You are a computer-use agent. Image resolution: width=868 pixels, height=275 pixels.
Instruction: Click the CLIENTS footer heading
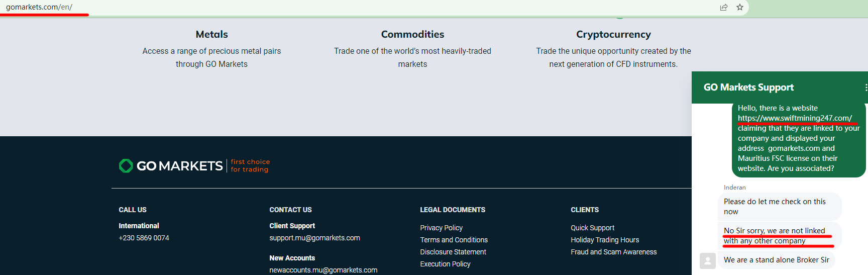pos(585,210)
